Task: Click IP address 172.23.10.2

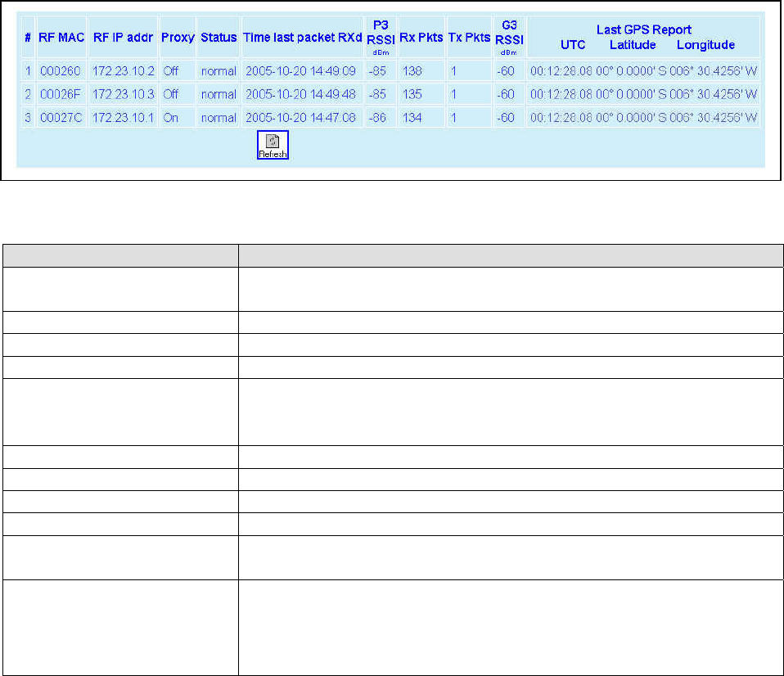Action: tap(123, 71)
